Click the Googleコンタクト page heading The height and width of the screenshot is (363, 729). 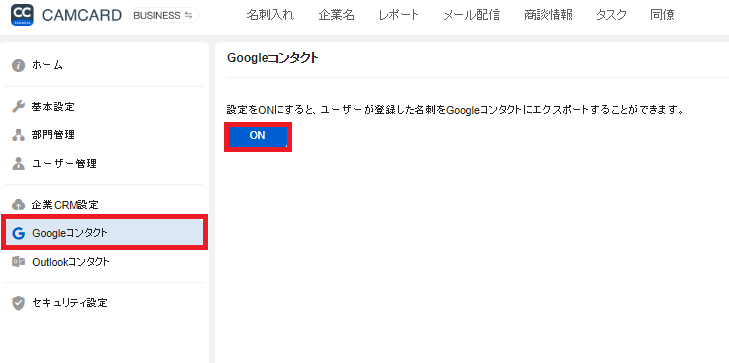[x=272, y=58]
